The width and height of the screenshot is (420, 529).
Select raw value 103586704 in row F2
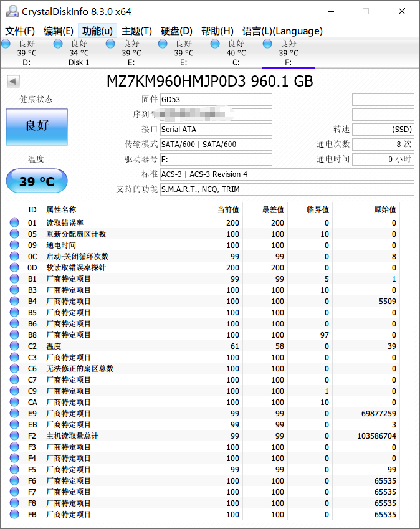376,436
